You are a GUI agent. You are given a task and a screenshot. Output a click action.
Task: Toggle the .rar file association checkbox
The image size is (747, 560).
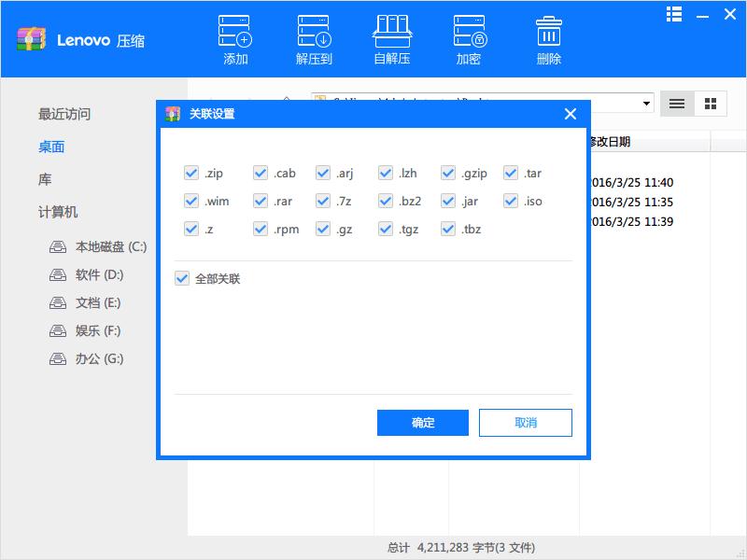(261, 201)
